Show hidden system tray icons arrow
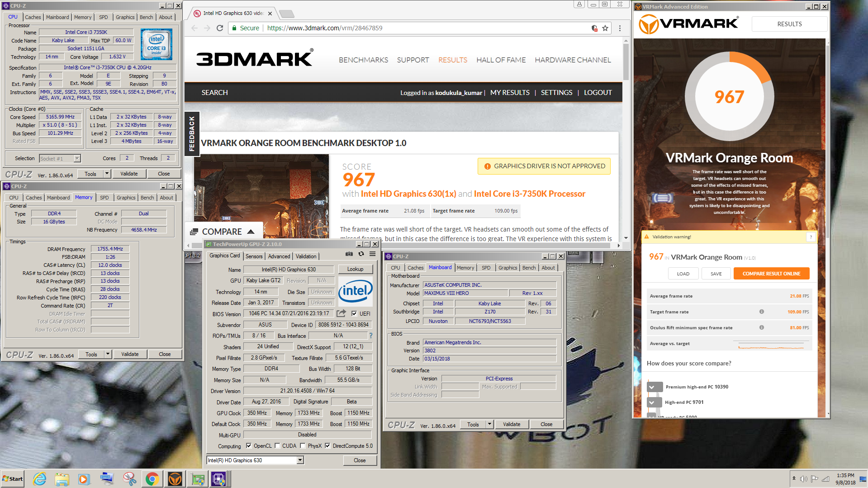Image resolution: width=868 pixels, height=488 pixels. click(793, 479)
